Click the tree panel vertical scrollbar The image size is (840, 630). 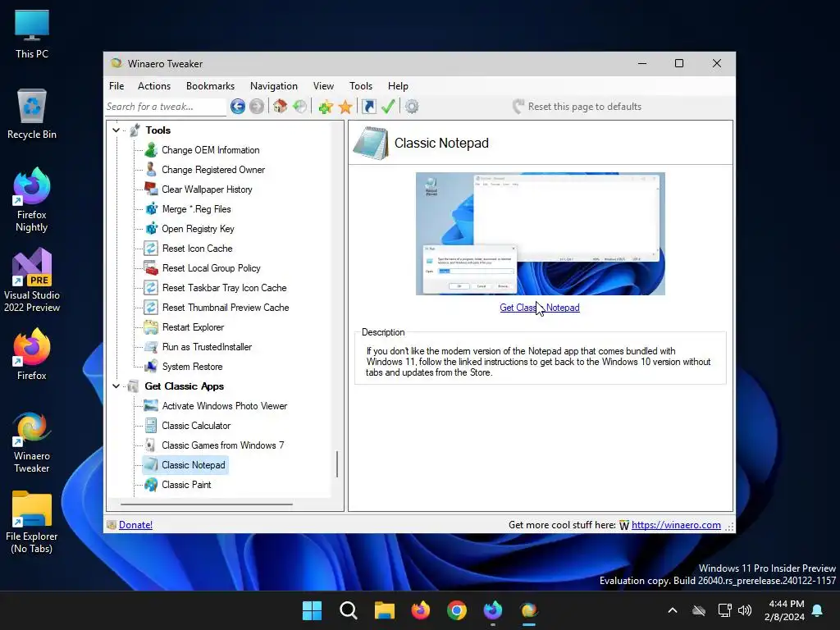click(x=337, y=464)
